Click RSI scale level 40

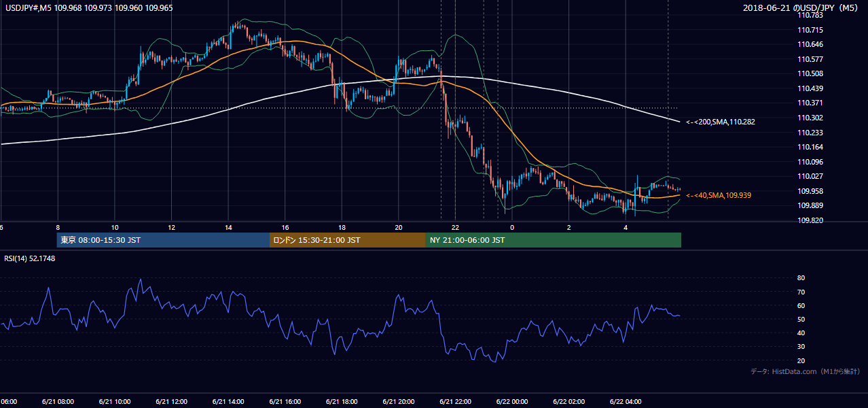click(x=801, y=333)
